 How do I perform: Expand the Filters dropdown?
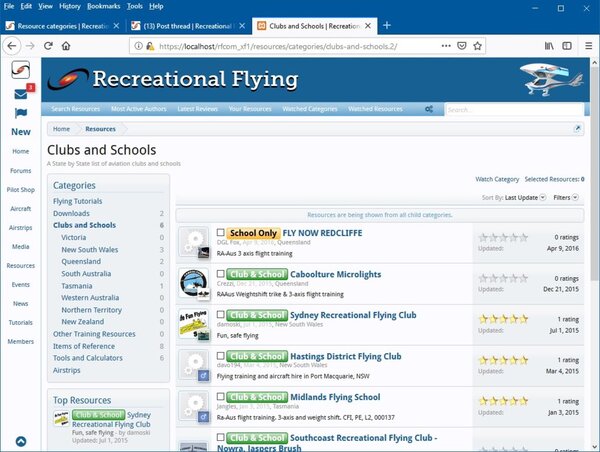click(x=565, y=198)
